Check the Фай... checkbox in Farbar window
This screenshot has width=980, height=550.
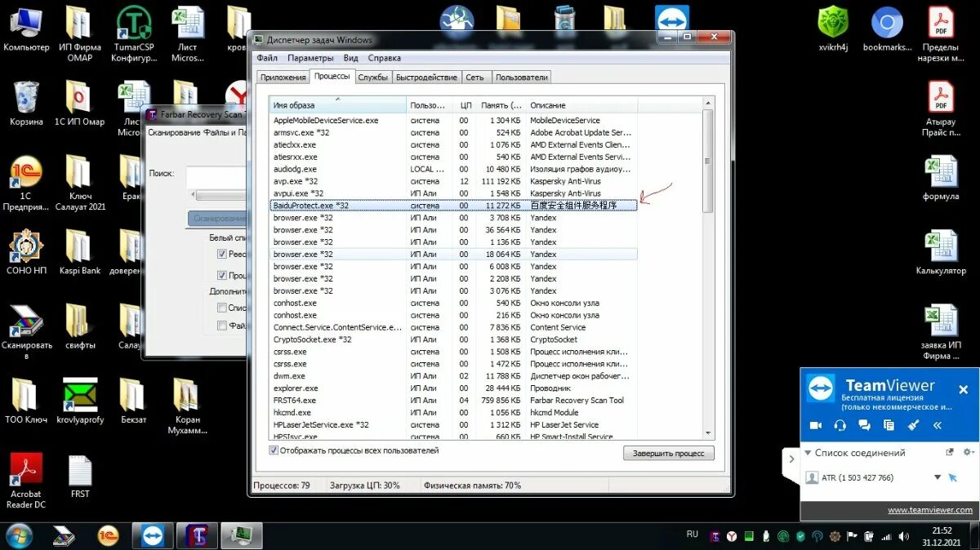click(x=222, y=326)
